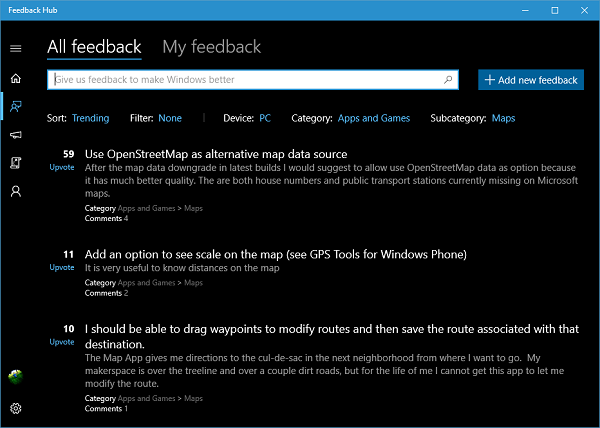Upvote the map scale option feedback
This screenshot has width=600, height=428.
click(62, 267)
